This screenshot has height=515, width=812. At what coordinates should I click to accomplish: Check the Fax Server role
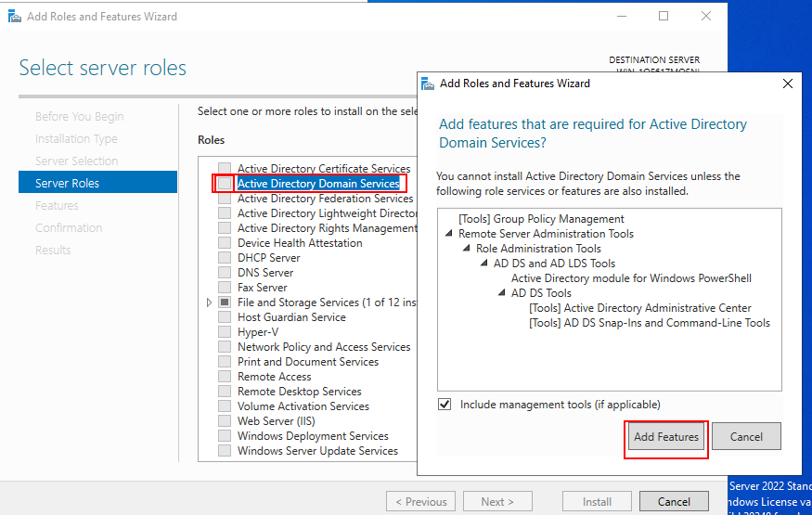click(225, 288)
